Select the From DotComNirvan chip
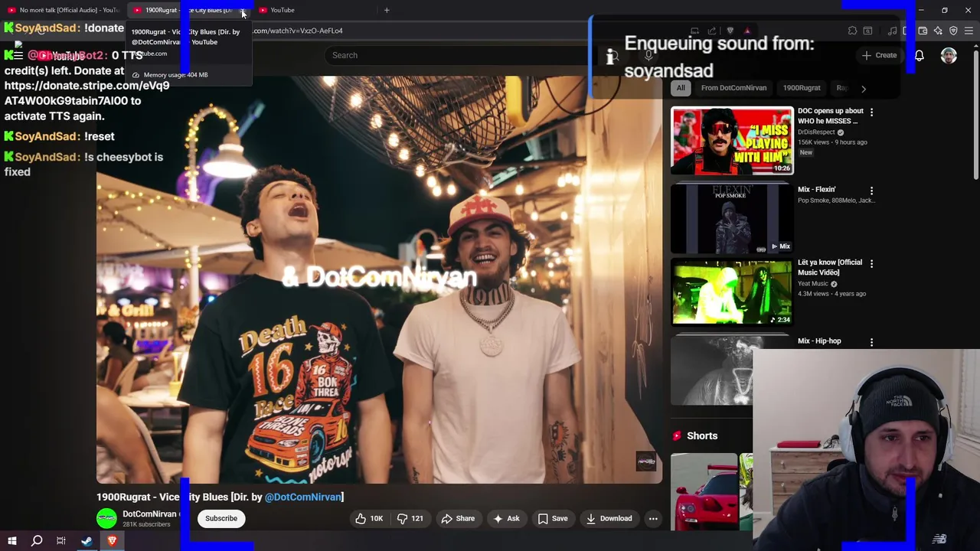Screen dimensions: 980x551 click(733, 88)
